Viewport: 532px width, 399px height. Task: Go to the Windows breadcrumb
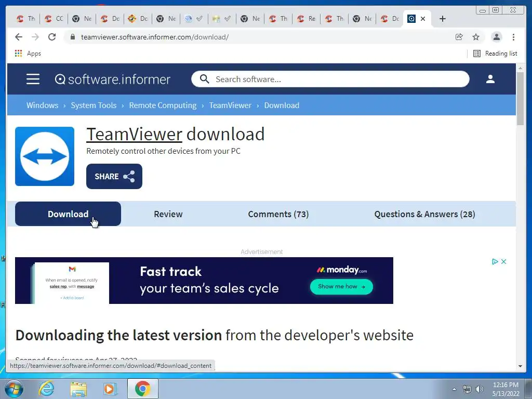click(x=43, y=105)
